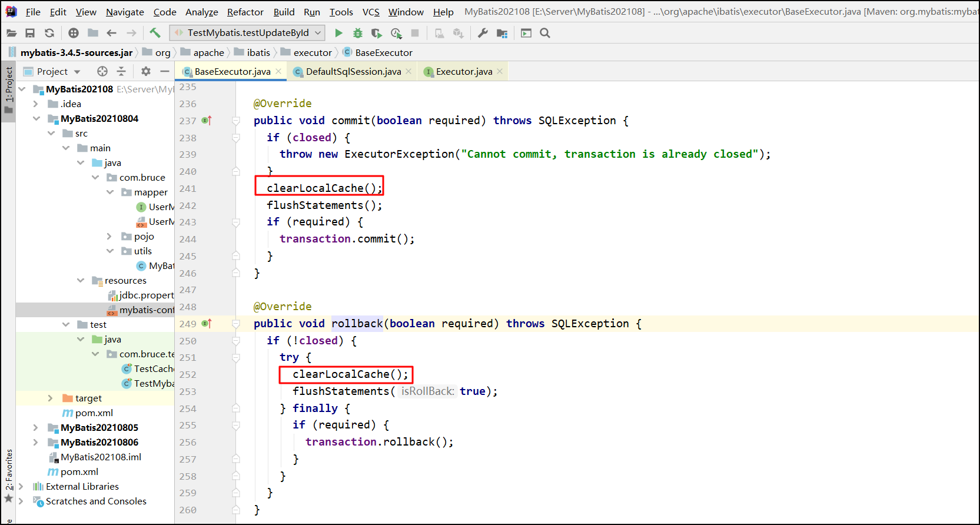
Task: Expand External Libraries node
Action: pyautogui.click(x=21, y=487)
